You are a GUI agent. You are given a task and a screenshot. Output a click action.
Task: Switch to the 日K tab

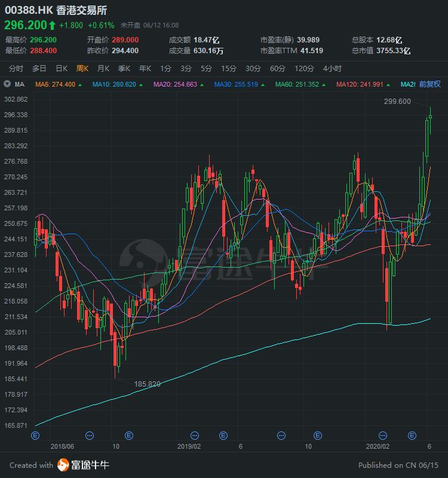tap(62, 68)
